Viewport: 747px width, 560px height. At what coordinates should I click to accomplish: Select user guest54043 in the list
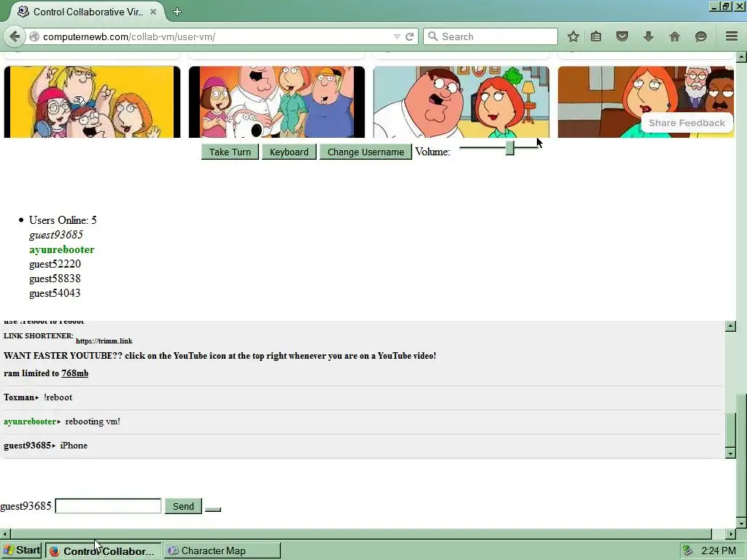click(55, 293)
